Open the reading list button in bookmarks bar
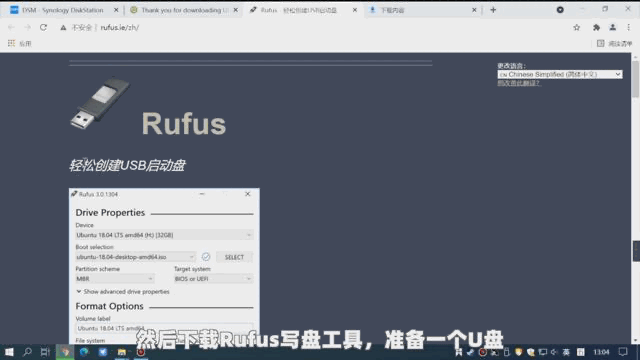640x360 pixels. (x=614, y=43)
